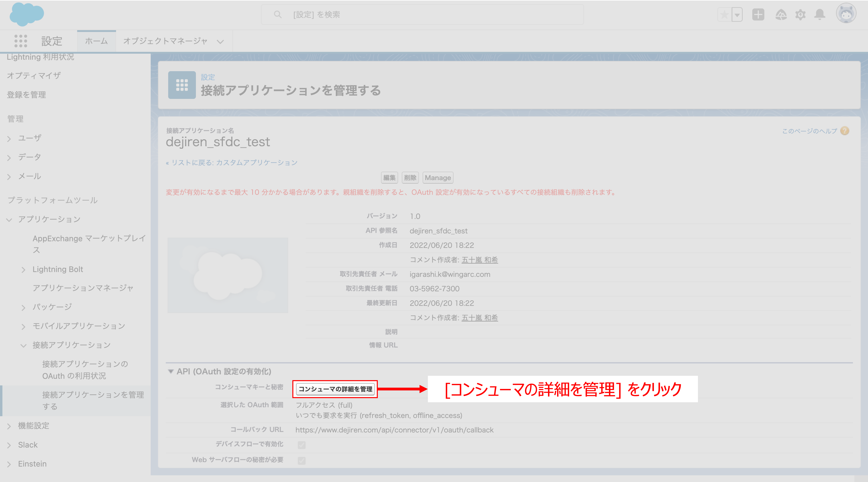Image resolution: width=868 pixels, height=482 pixels.
Task: Open the Trailhead guidance icon
Action: pos(781,14)
